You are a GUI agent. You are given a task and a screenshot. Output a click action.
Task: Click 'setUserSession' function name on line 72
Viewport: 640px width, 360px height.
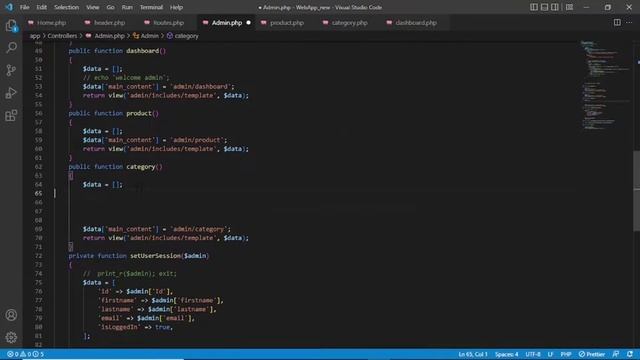[x=156, y=256]
